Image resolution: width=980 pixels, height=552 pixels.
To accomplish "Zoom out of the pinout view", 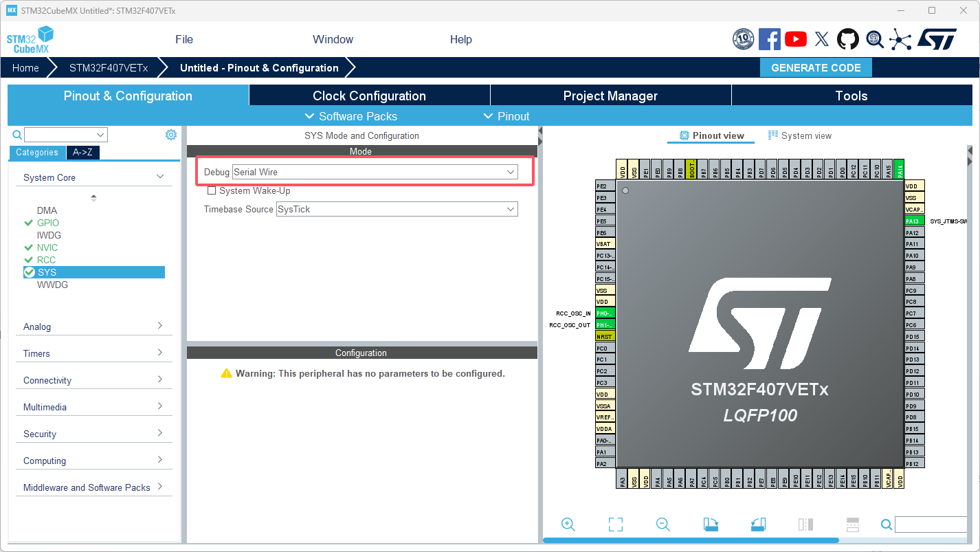I will click(663, 524).
